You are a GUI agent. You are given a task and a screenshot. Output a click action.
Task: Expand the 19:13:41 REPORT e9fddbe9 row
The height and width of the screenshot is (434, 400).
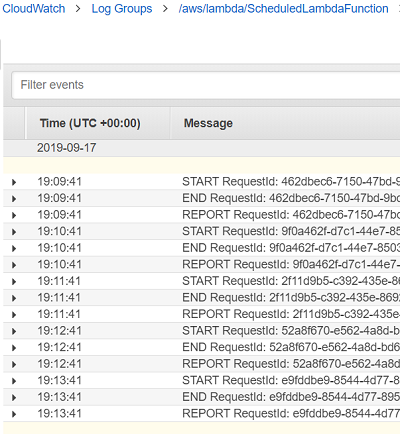pos(14,414)
